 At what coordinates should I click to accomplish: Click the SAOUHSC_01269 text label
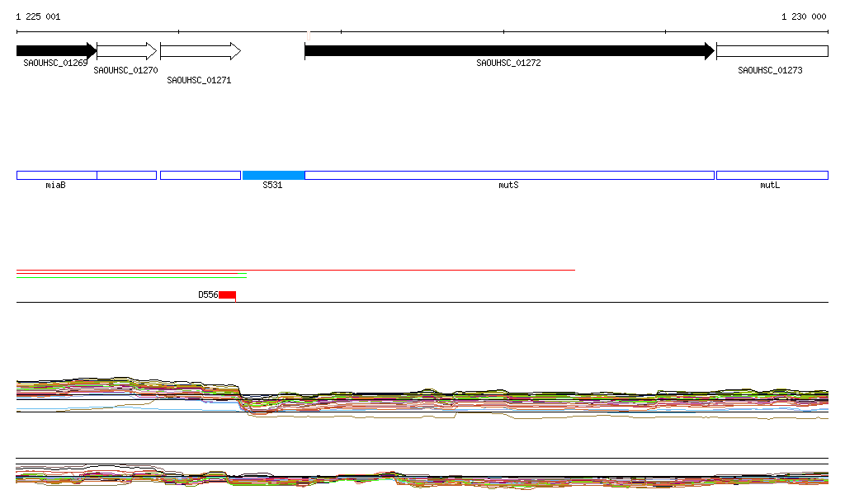tap(55, 63)
